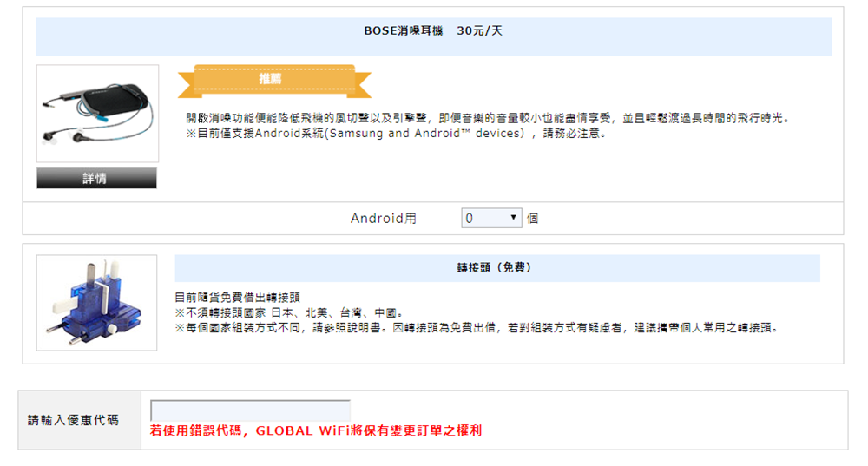Click the 轉接頭（免費）header text
Viewport: 868px width, 466px height.
point(495,268)
